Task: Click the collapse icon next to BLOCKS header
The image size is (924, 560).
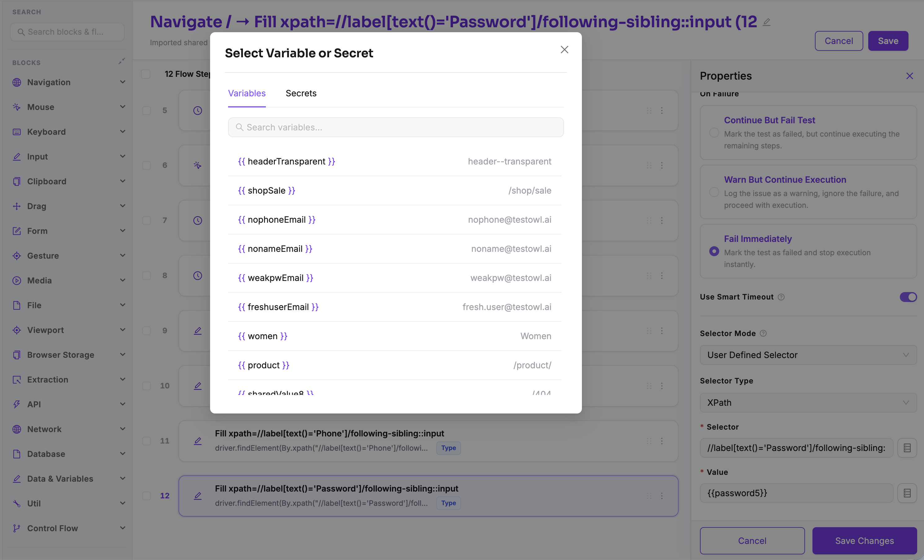Action: [x=121, y=61]
